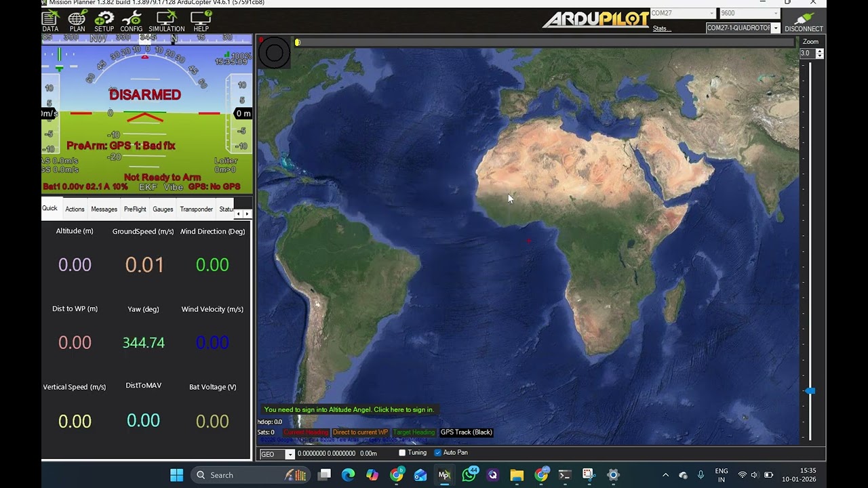Open the HELP screen
This screenshot has height=488, width=868.
[201, 21]
